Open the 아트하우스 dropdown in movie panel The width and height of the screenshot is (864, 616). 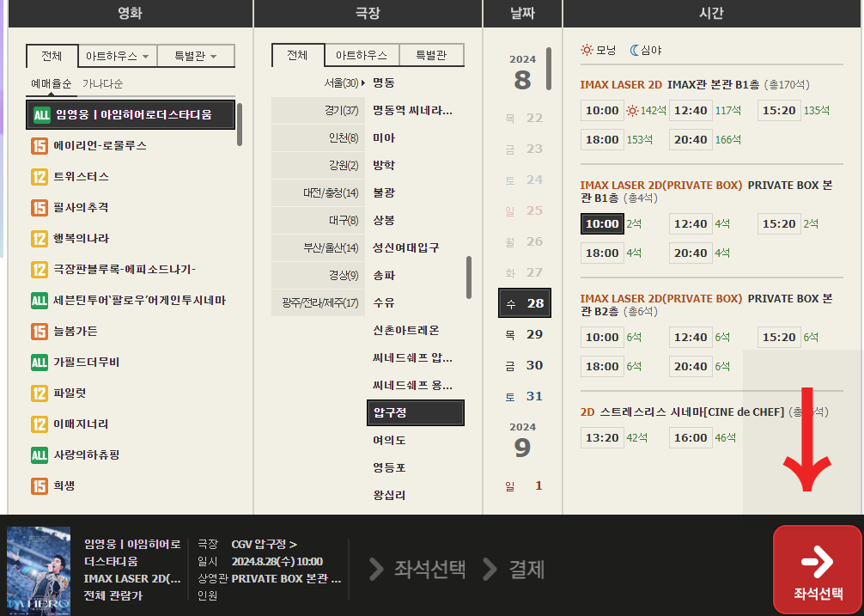118,56
